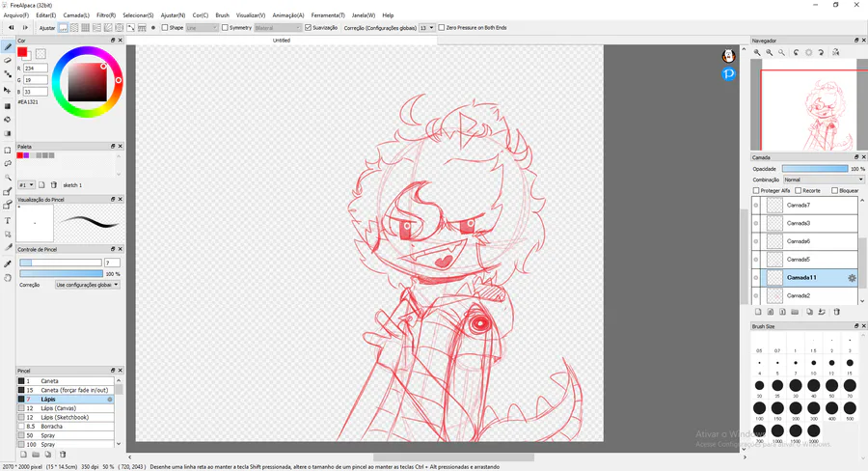Rotate canvas right in the Navigator

click(821, 52)
